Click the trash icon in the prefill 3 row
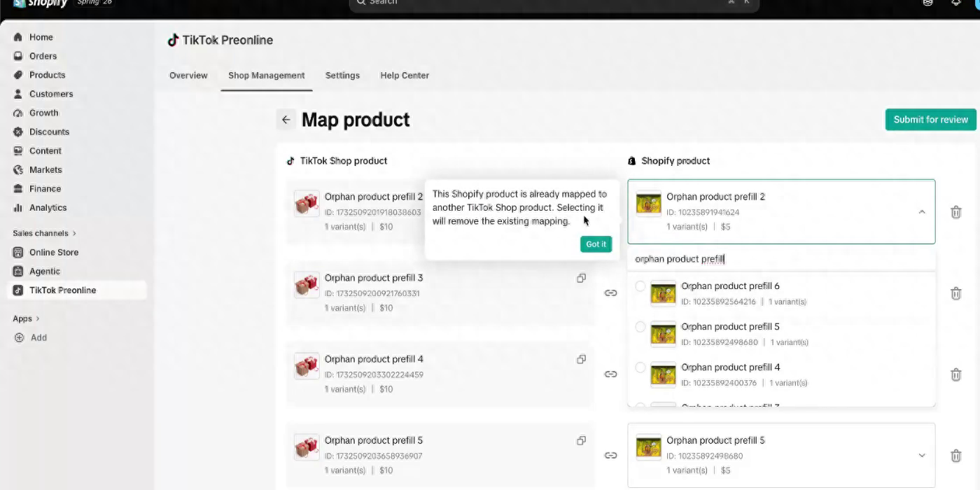Image resolution: width=980 pixels, height=490 pixels. tap(955, 293)
